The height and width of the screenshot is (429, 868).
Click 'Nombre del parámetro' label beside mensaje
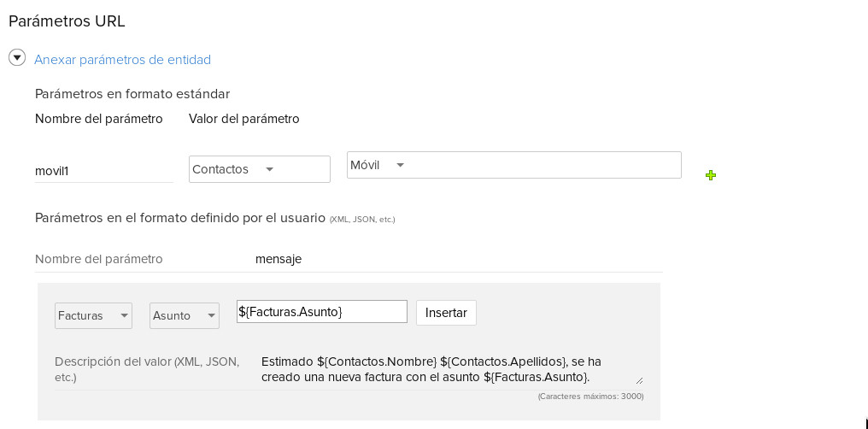pos(98,259)
